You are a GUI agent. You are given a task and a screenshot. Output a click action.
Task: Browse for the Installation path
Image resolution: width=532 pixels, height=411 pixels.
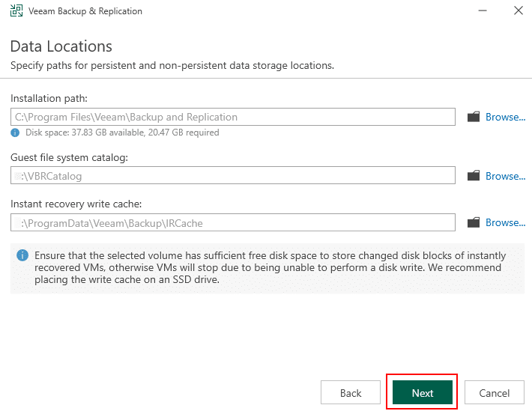coord(505,117)
